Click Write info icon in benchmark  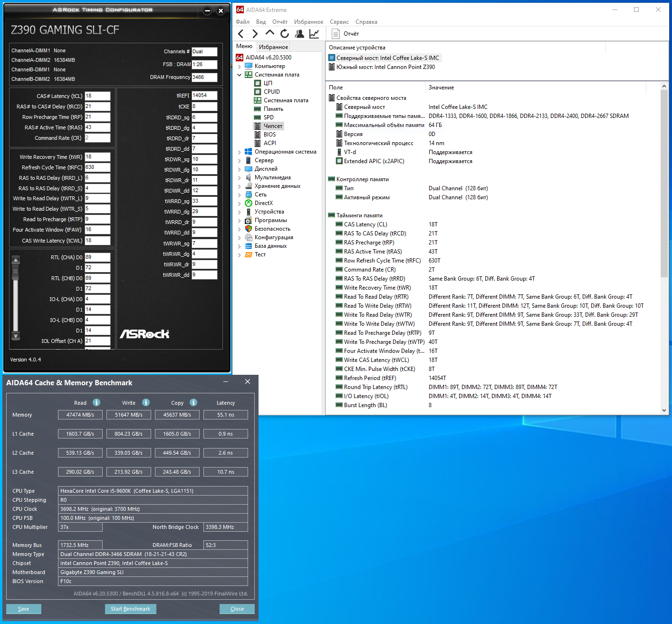click(146, 402)
